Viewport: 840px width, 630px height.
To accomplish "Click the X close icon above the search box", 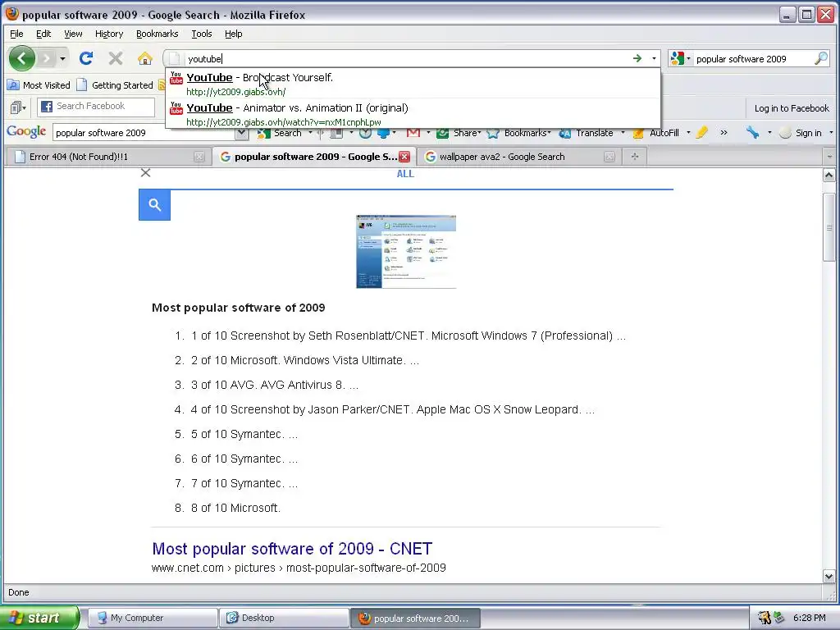I will click(145, 172).
